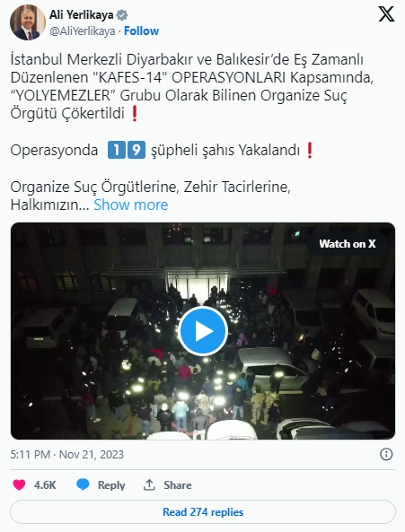Open the tweet info circle icon
The image size is (405, 532).
386,454
